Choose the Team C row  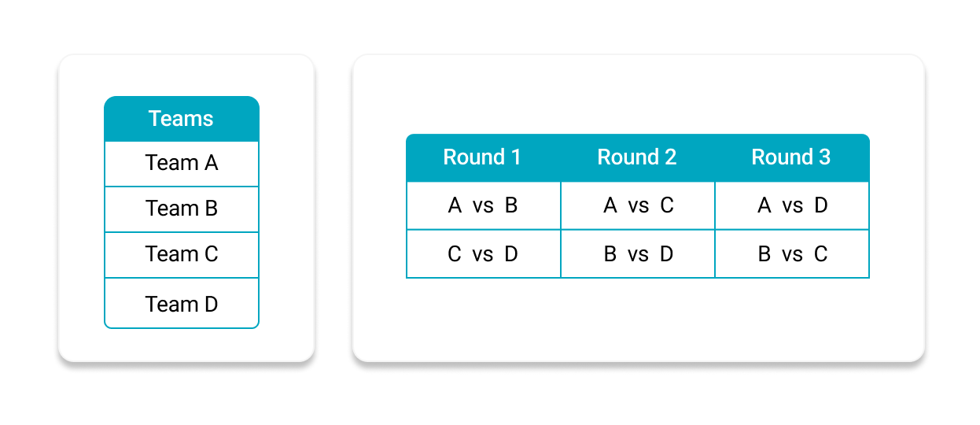[x=181, y=254]
